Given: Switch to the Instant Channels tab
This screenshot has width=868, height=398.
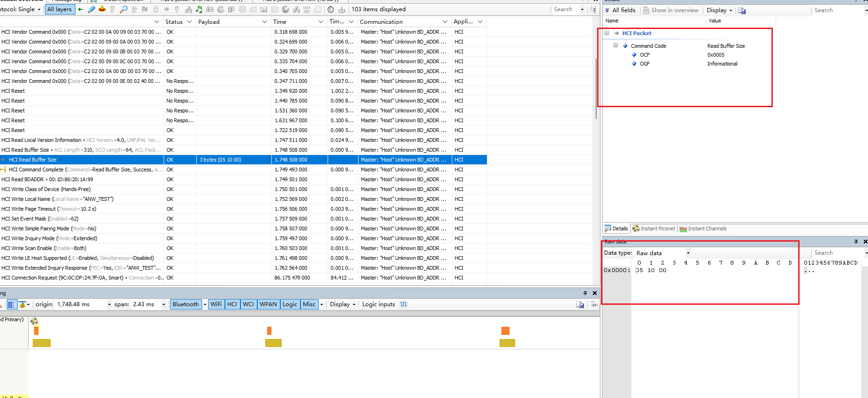Looking at the screenshot, I should [x=703, y=228].
